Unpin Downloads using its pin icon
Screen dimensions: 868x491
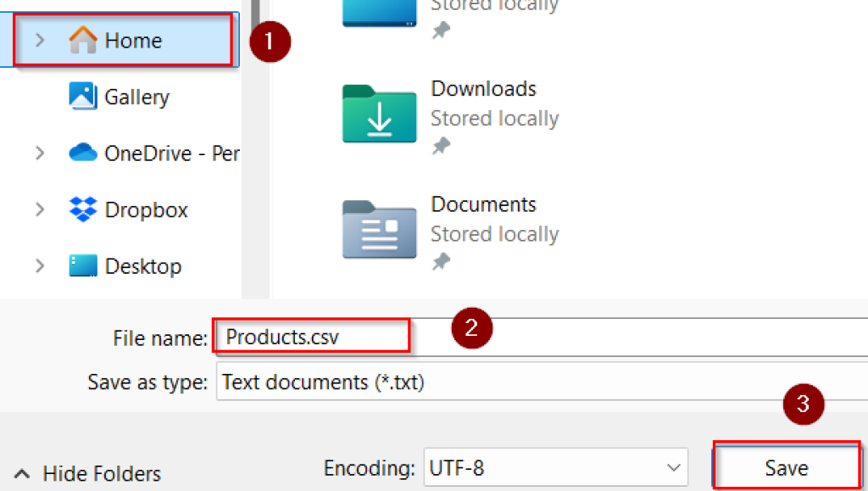tap(442, 149)
